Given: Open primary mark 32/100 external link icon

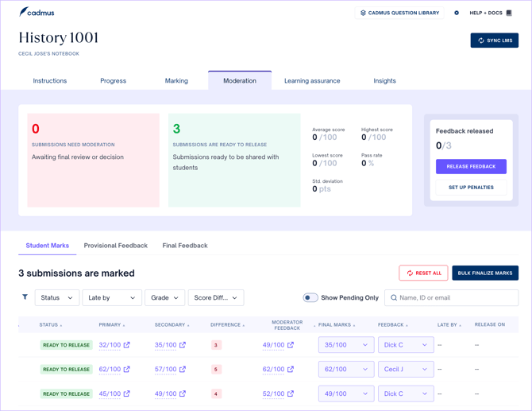Looking at the screenshot, I should tap(126, 345).
